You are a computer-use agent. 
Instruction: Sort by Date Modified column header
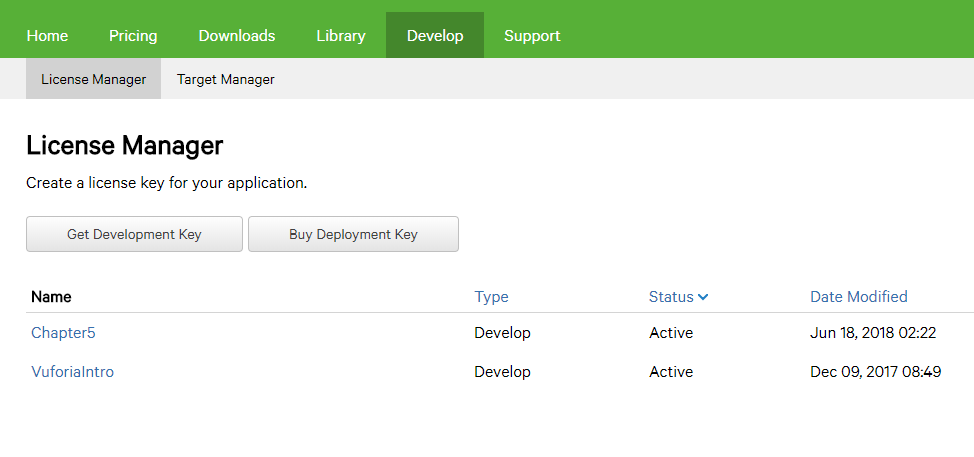pyautogui.click(x=859, y=297)
